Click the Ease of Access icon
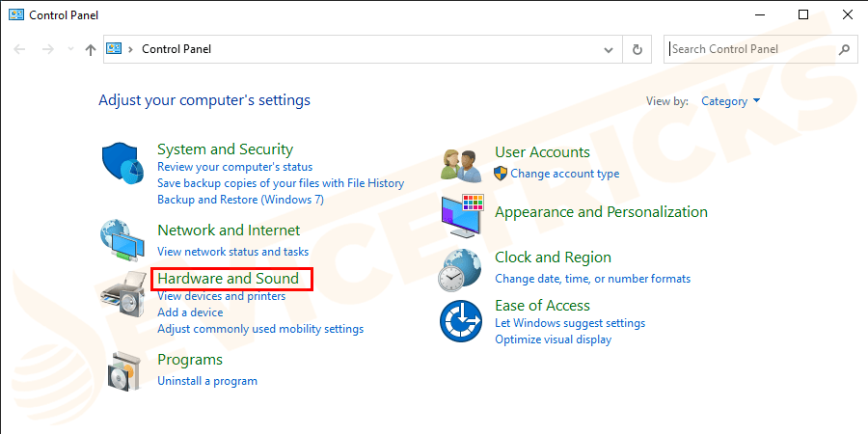 (461, 319)
